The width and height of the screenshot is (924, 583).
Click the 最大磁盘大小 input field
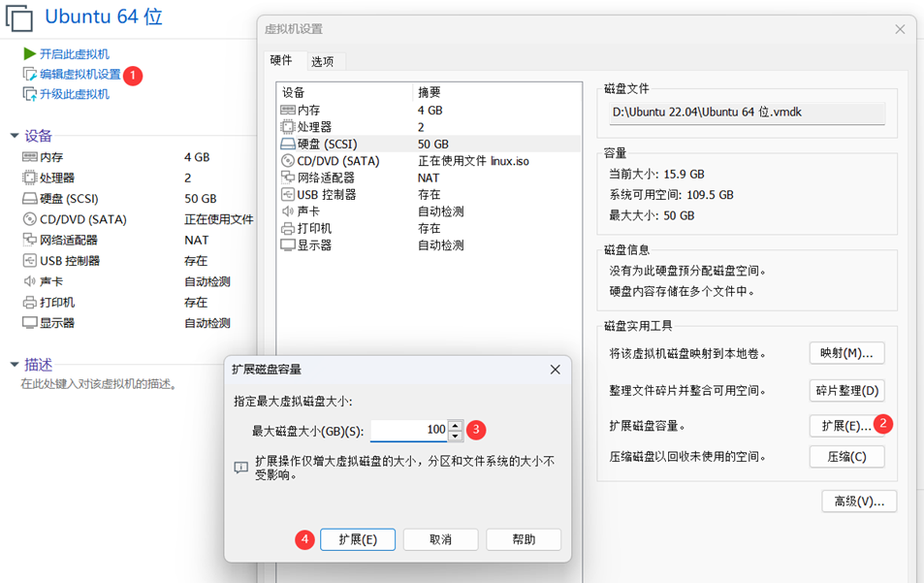coord(409,431)
